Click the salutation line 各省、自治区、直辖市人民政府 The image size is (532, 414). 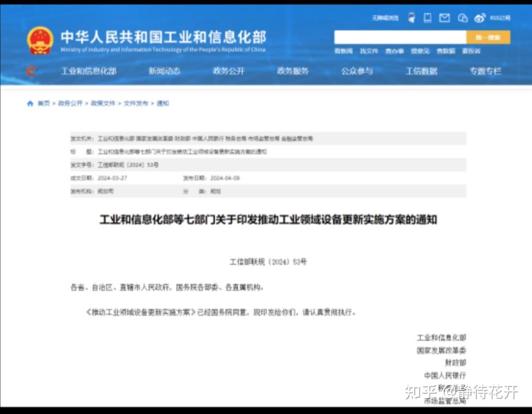click(x=167, y=288)
